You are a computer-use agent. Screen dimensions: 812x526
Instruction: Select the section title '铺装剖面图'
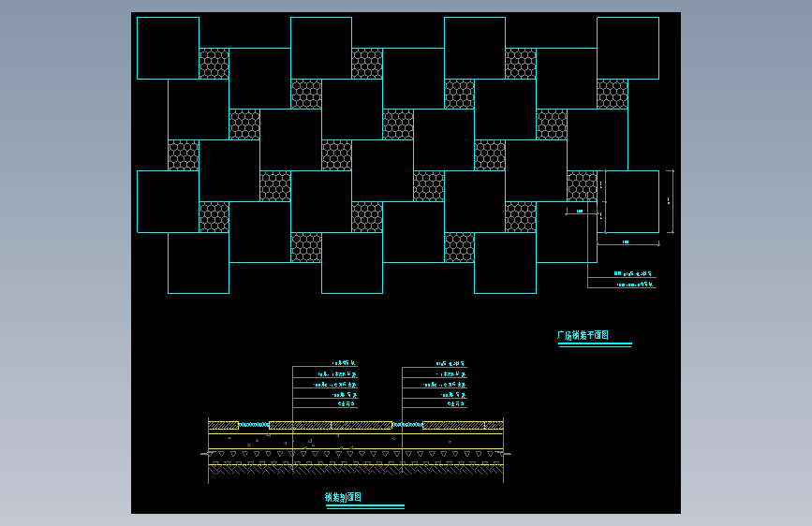click(x=343, y=497)
